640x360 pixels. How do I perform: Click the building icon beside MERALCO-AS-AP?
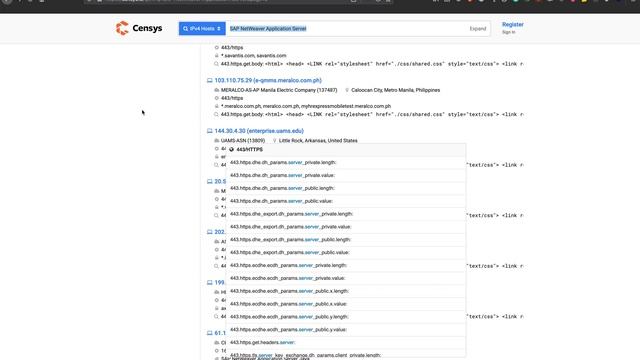[217, 90]
